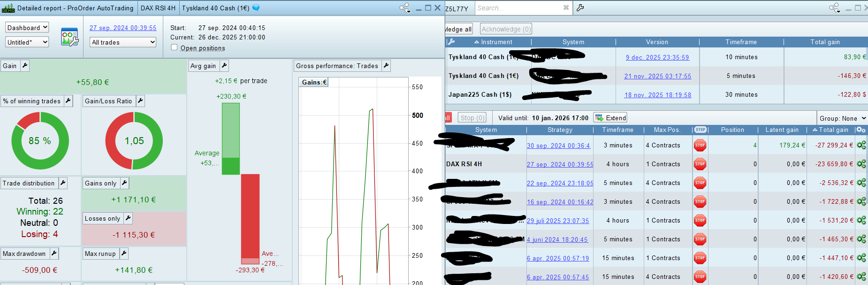This screenshot has width=868, height=285.
Task: Stop the DAX RSI 4H system
Action: pos(700,164)
